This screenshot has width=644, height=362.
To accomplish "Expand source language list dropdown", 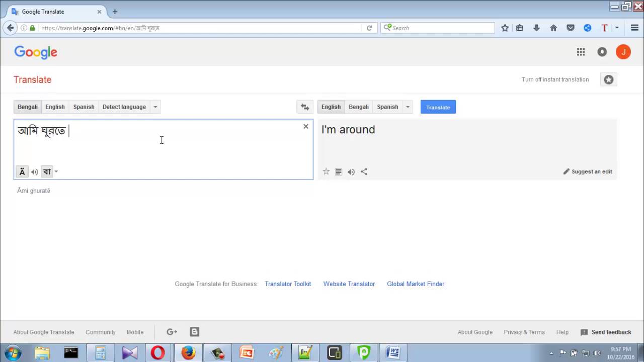I will click(x=155, y=107).
